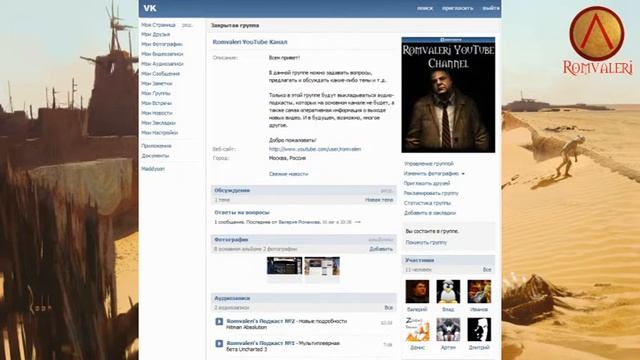Open Мои Фотографии in the sidebar
Screen dimensions: 640x360
[x=162, y=44]
